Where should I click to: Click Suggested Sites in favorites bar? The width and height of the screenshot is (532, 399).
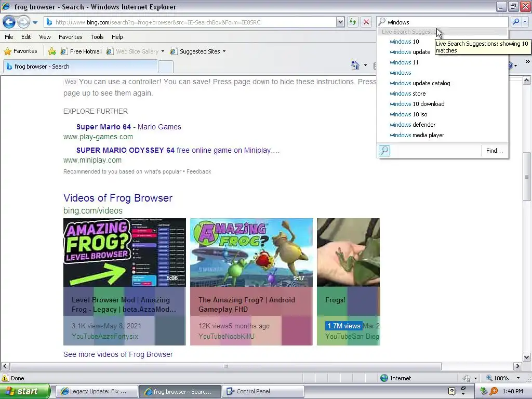pos(195,51)
